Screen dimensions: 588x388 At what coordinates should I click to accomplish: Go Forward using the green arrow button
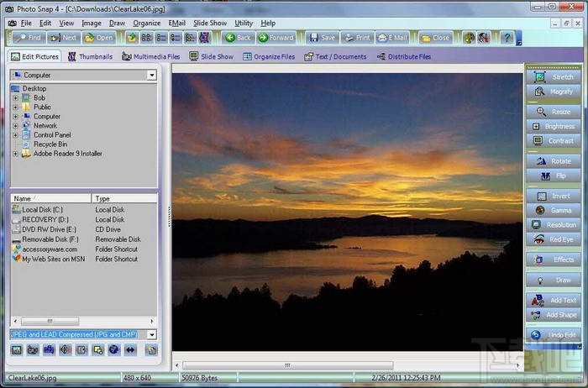tap(276, 38)
